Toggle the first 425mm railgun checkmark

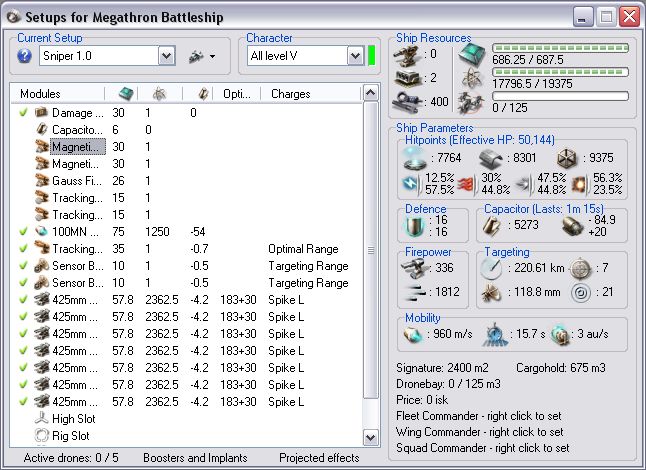23,299
